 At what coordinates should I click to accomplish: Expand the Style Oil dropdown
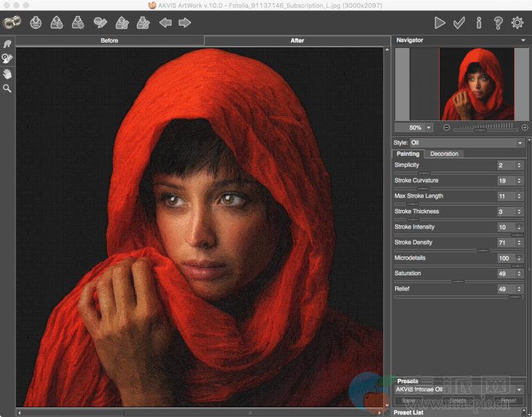(x=520, y=143)
